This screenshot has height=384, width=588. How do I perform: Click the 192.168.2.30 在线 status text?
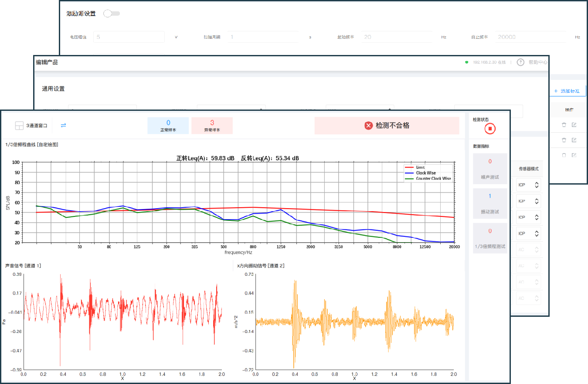[x=489, y=62]
